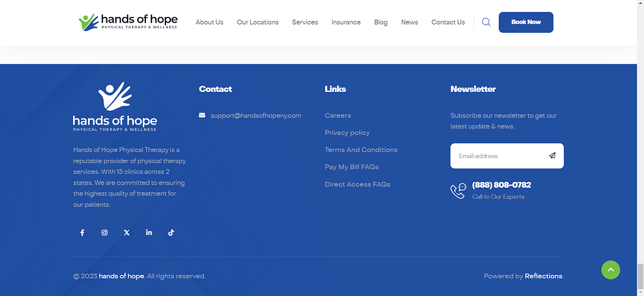Click the green scroll-to-top arrow button
This screenshot has height=296, width=644.
pos(610,270)
